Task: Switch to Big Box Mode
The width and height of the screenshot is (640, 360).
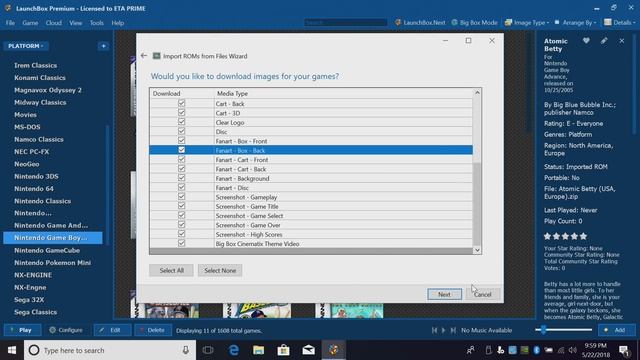Action: 475,23
